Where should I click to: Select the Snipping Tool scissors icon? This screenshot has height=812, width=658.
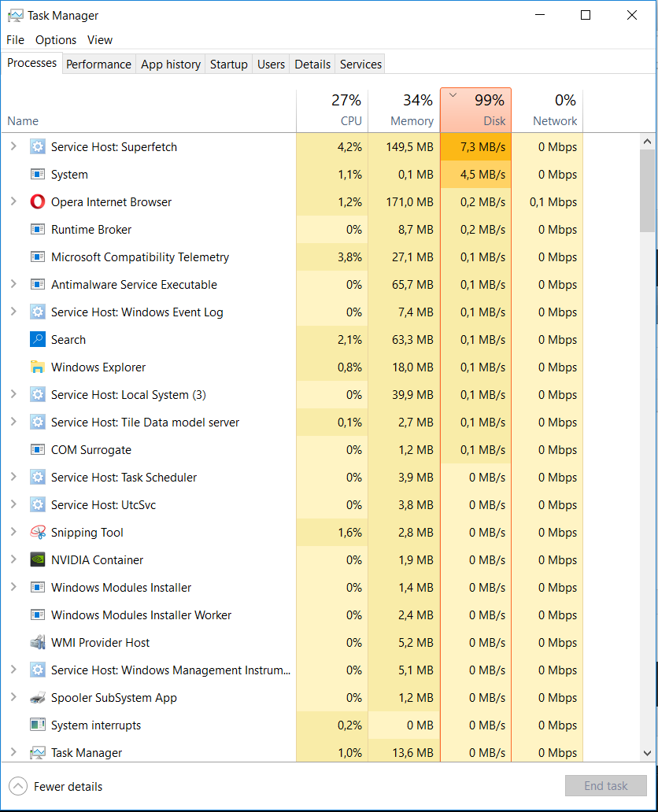tap(38, 533)
